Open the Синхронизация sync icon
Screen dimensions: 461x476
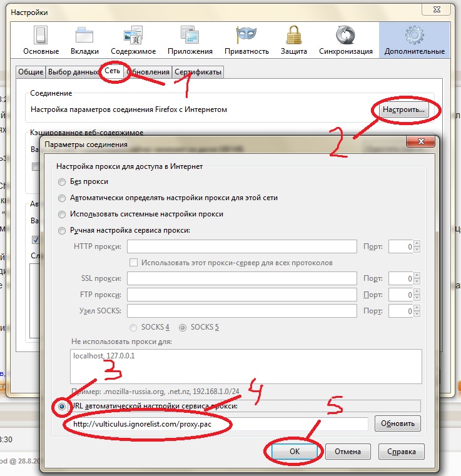click(x=345, y=36)
